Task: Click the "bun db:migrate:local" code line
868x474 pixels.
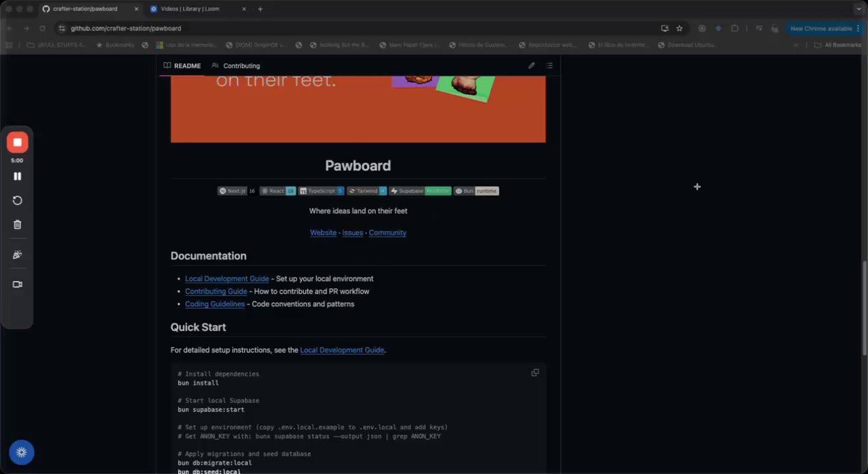Action: (214, 463)
